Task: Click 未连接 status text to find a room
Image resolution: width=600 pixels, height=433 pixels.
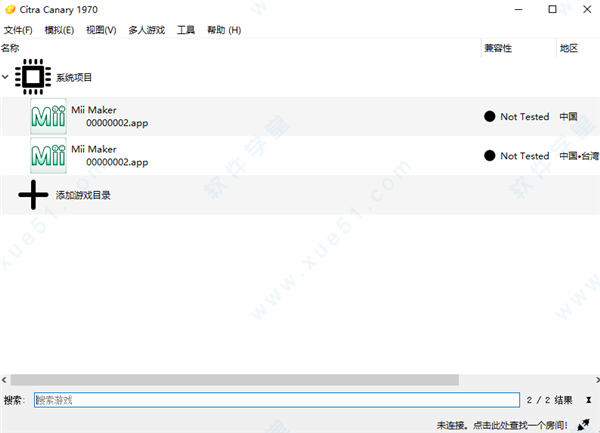Action: click(502, 425)
